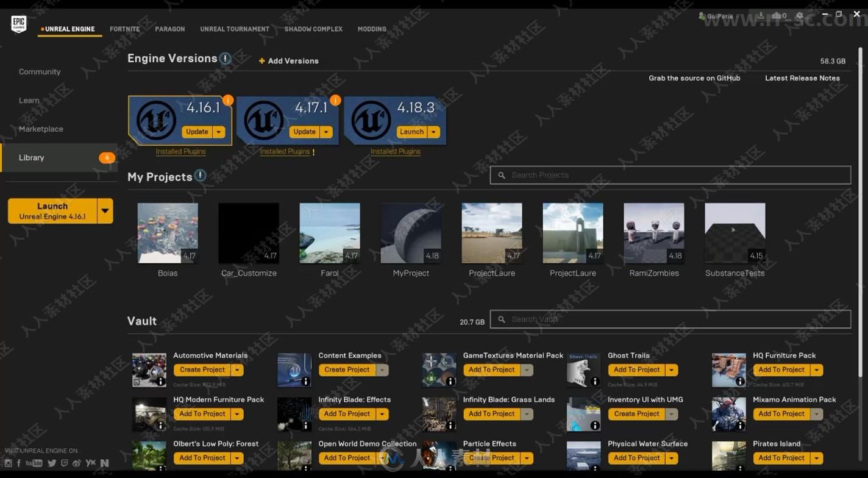
Task: Open Learn in the sidebar
Action: click(x=29, y=101)
